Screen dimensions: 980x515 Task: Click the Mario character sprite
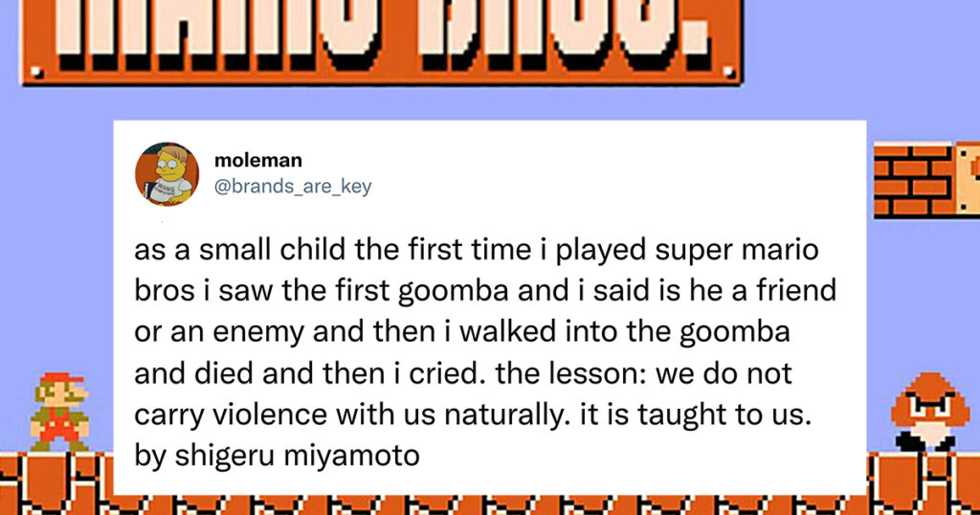pos(59,412)
